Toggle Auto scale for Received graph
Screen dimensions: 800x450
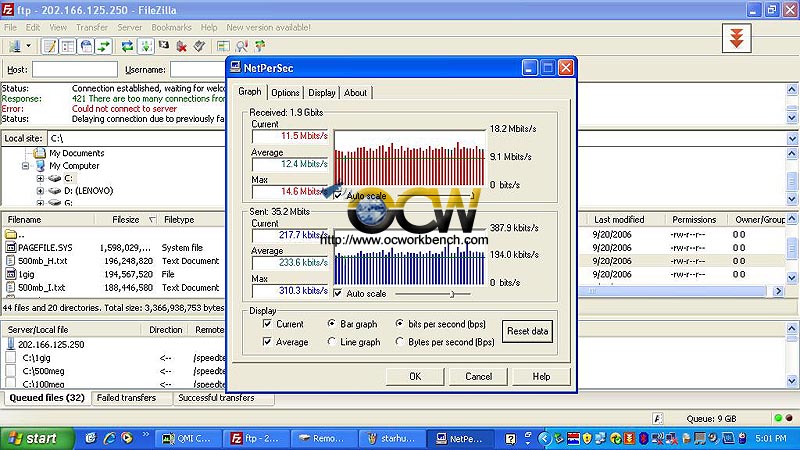pyautogui.click(x=337, y=195)
